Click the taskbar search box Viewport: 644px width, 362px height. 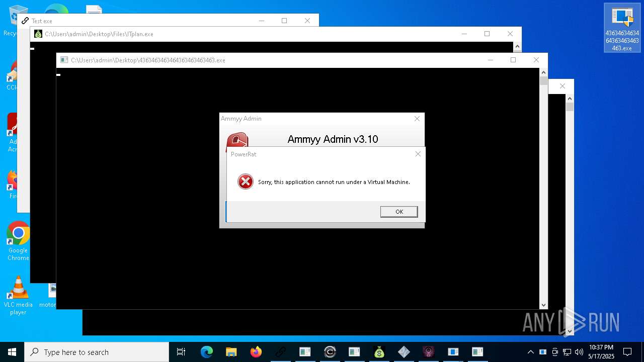coord(97,352)
